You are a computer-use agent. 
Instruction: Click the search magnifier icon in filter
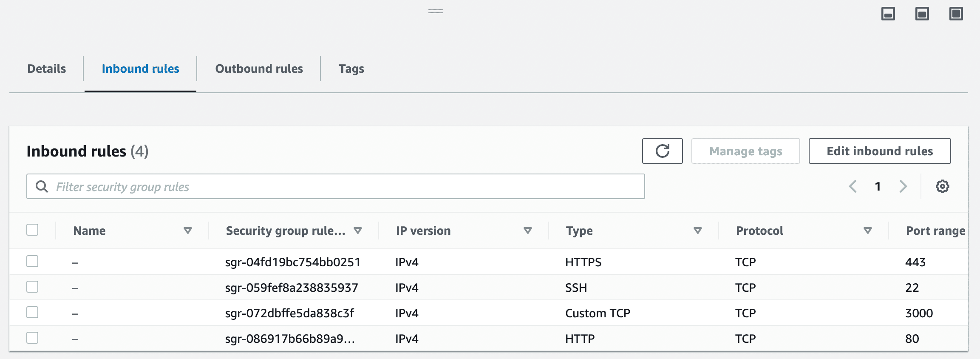click(42, 187)
